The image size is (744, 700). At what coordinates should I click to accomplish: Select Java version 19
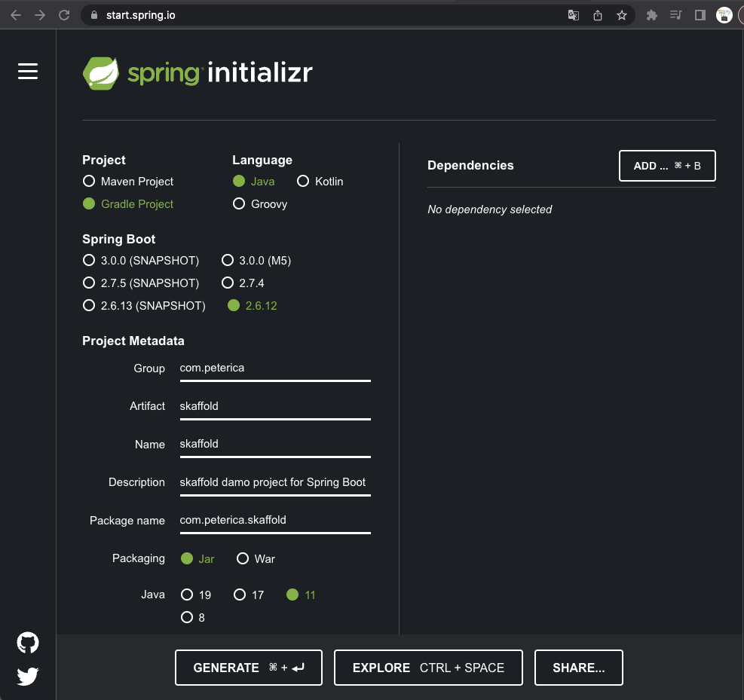click(x=196, y=595)
